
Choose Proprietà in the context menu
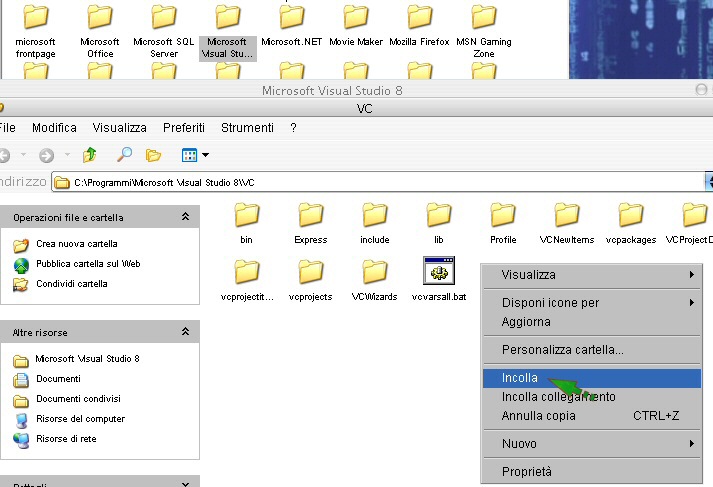[592, 472]
